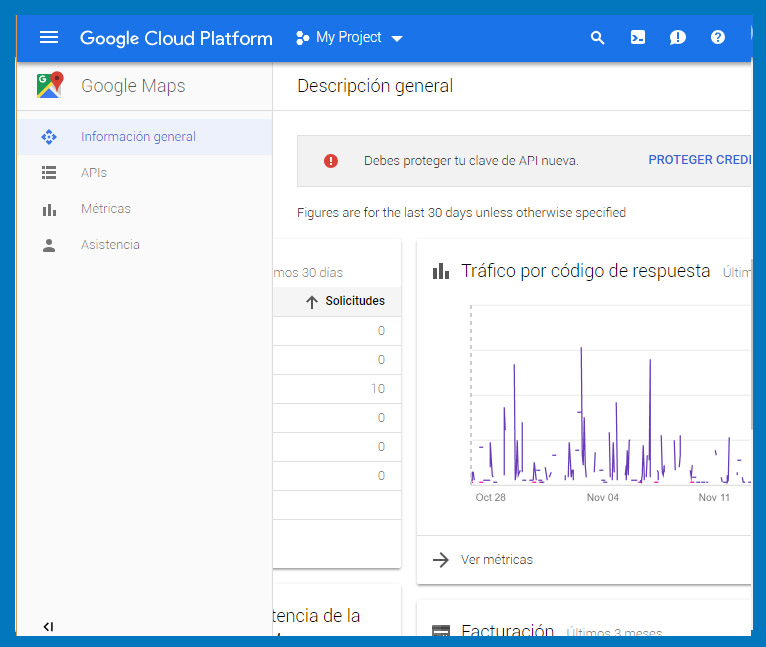This screenshot has height=647, width=766.
Task: Click the Google Maps product title
Action: pyautogui.click(x=133, y=86)
